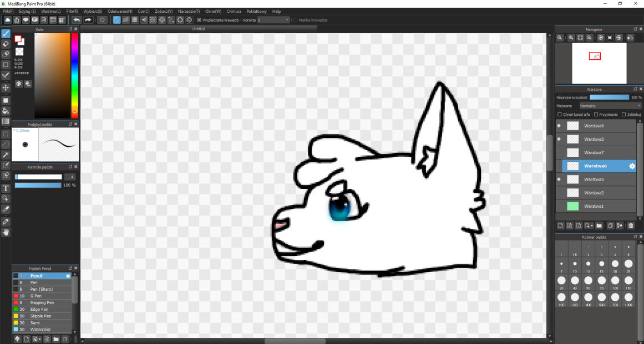Viewport: 644px width, 344px height.
Task: Enable the concentric circle snap guide
Action: [x=162, y=20]
